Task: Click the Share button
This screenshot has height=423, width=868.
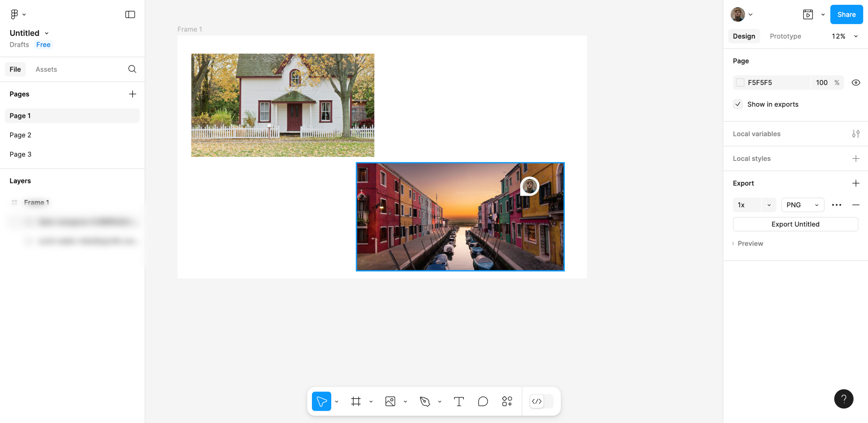Action: 846,14
